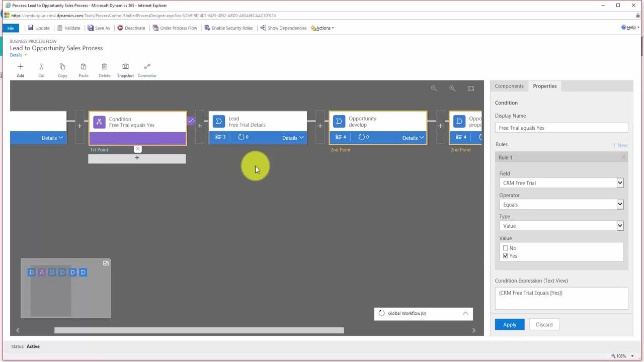644x362 pixels.
Task: Click the Display Name input field
Action: coord(561,128)
